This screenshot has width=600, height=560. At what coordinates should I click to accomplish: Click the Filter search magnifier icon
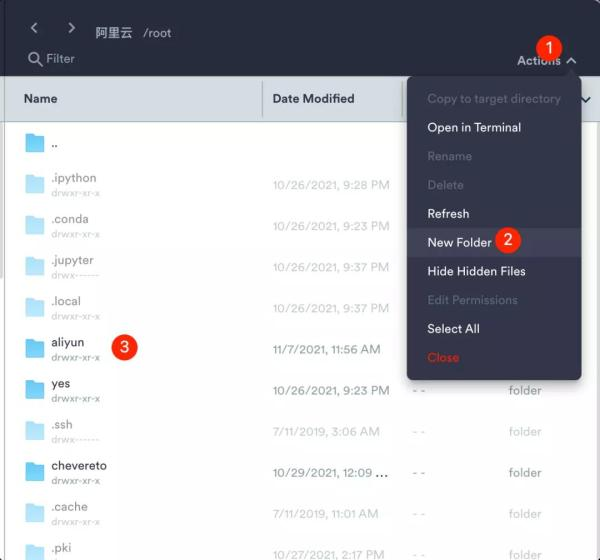click(x=35, y=59)
